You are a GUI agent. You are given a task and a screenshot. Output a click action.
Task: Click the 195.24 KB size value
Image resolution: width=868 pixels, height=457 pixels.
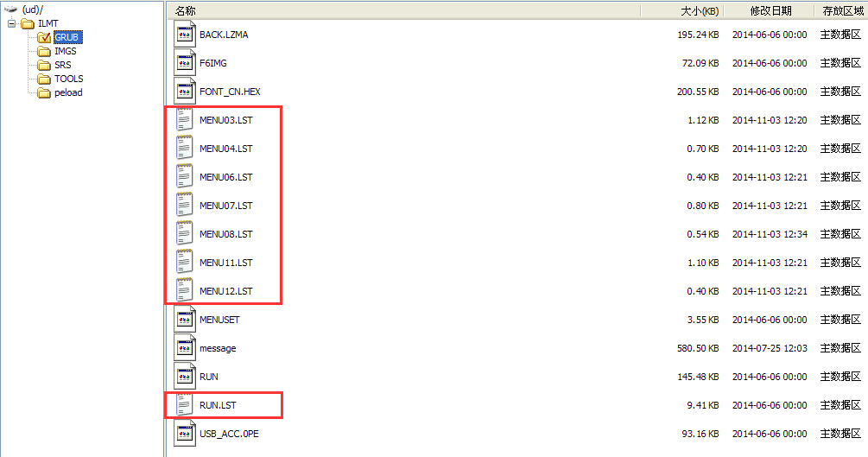(698, 35)
